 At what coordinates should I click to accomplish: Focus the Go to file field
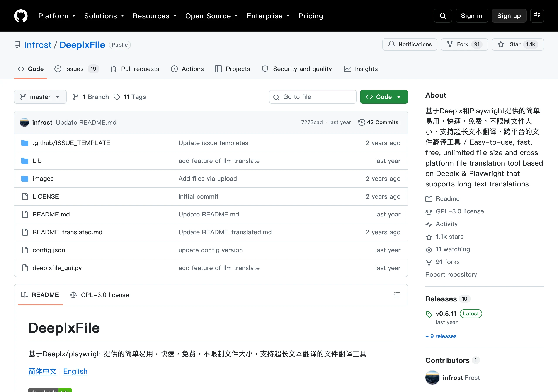tap(313, 97)
